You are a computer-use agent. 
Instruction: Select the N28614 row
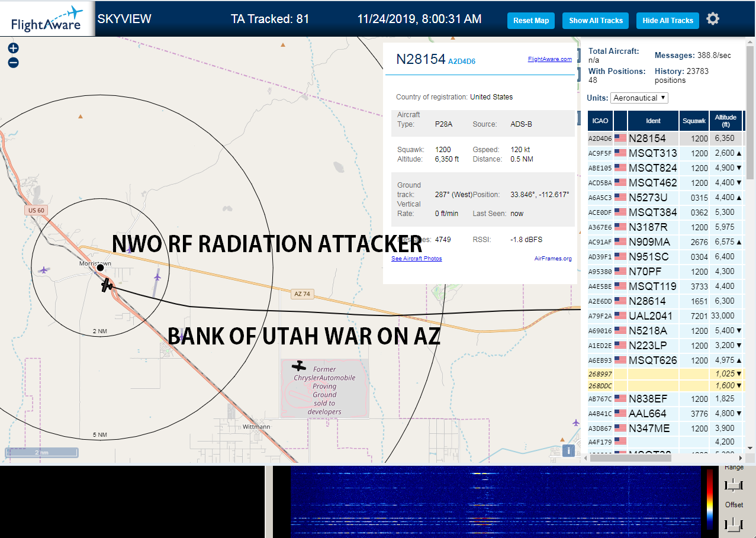(665, 301)
